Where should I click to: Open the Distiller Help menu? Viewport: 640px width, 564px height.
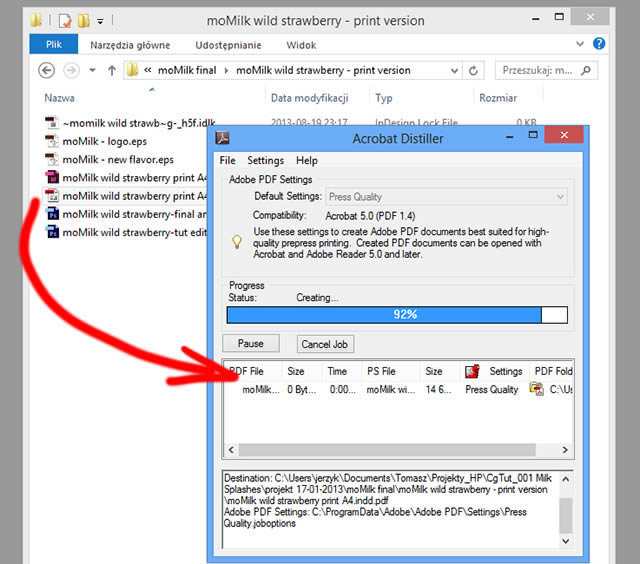307,160
